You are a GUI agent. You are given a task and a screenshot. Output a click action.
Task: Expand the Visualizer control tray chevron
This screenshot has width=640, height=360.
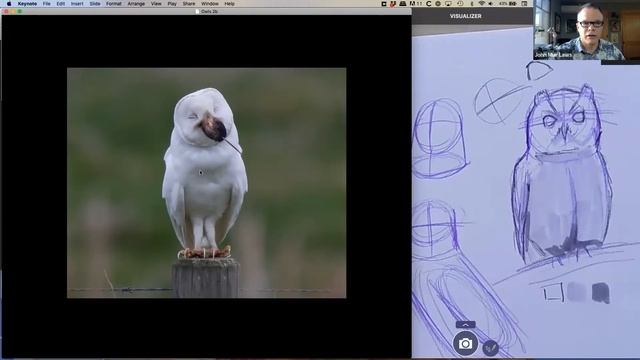(465, 324)
